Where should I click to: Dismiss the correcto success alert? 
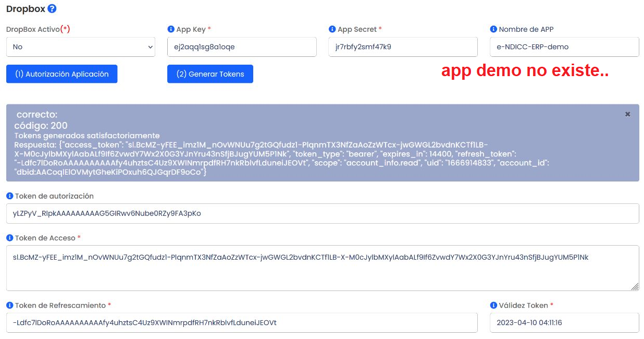click(x=627, y=114)
